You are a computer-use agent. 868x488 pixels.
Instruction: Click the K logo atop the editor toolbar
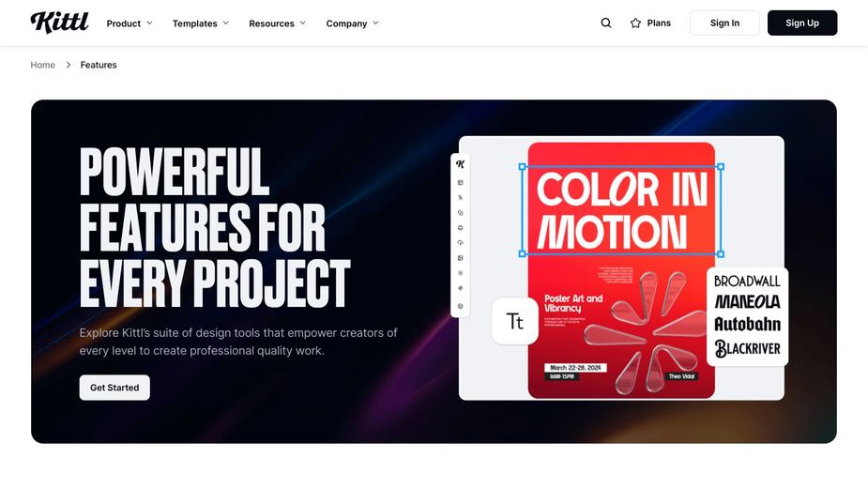[460, 164]
